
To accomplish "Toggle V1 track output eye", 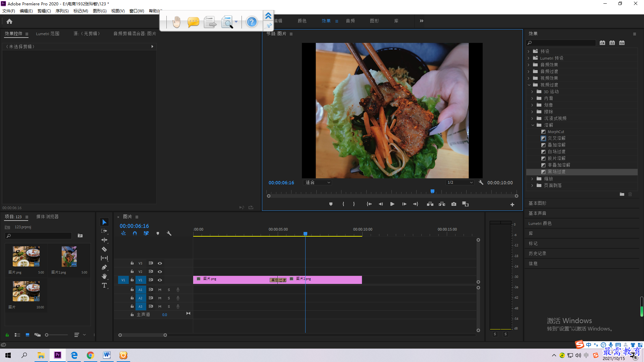I will click(160, 280).
